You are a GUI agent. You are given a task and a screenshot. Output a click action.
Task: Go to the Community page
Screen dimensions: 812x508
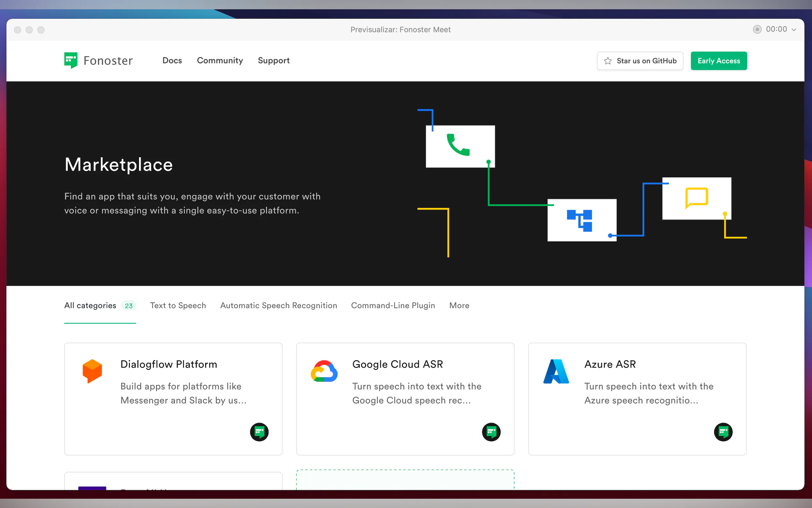pyautogui.click(x=220, y=60)
